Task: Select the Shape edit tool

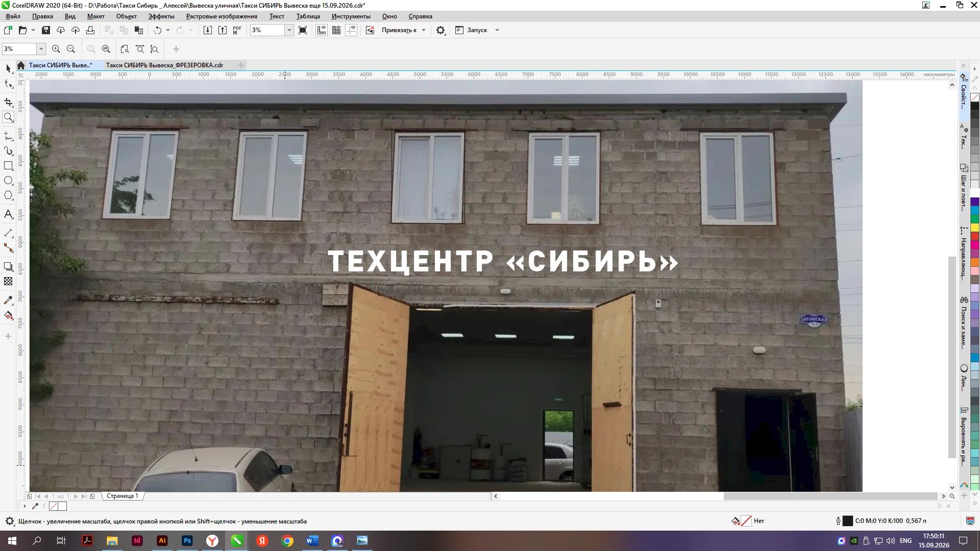Action: [x=8, y=84]
